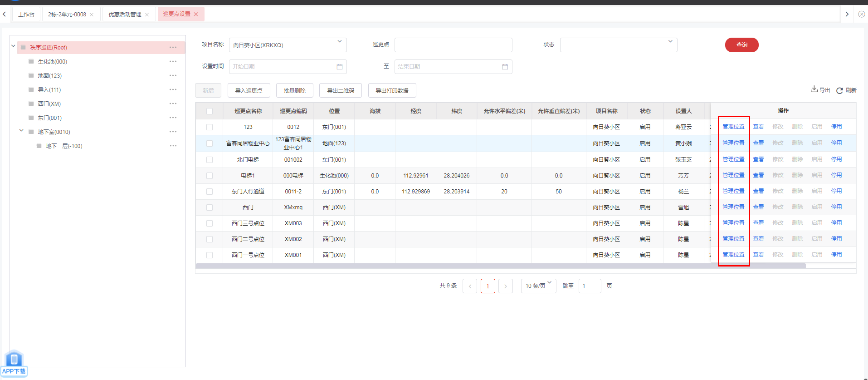This screenshot has width=868, height=380.
Task: Check the row for 北门电梯
Action: 210,160
